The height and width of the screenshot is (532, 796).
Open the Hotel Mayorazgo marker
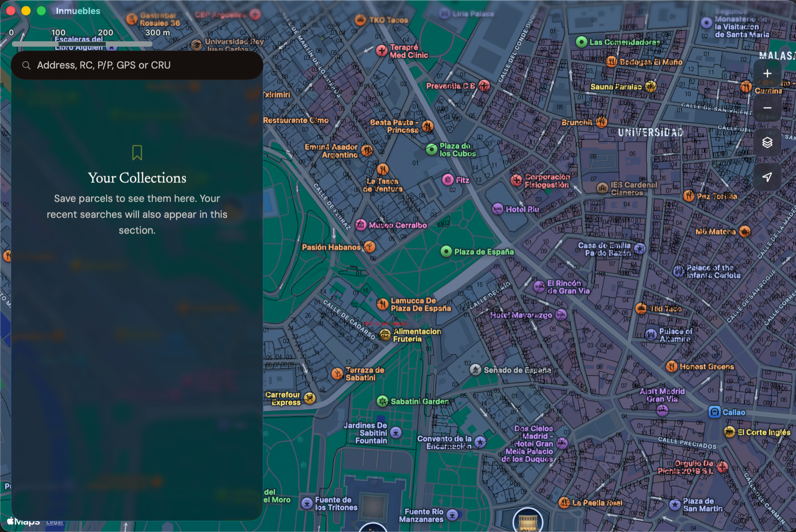click(x=561, y=315)
